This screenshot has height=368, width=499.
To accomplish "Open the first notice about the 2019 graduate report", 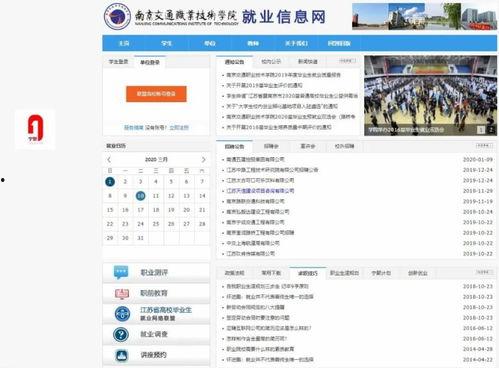I will point(284,75).
